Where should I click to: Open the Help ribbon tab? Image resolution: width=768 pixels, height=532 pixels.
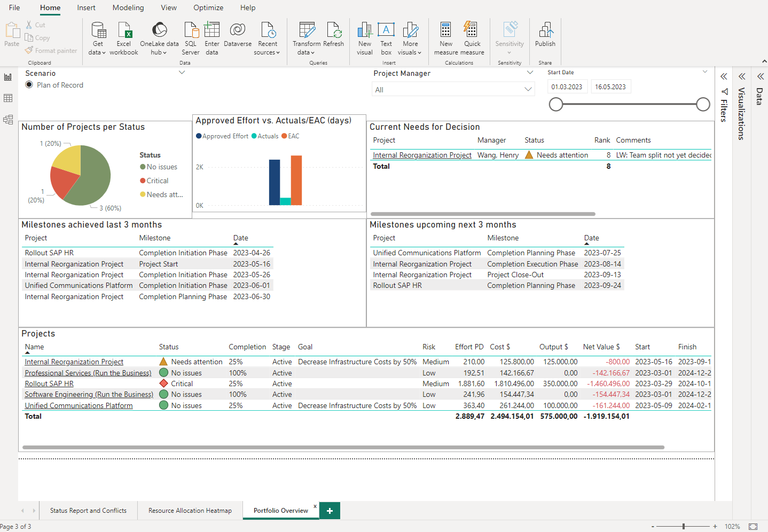coord(248,7)
